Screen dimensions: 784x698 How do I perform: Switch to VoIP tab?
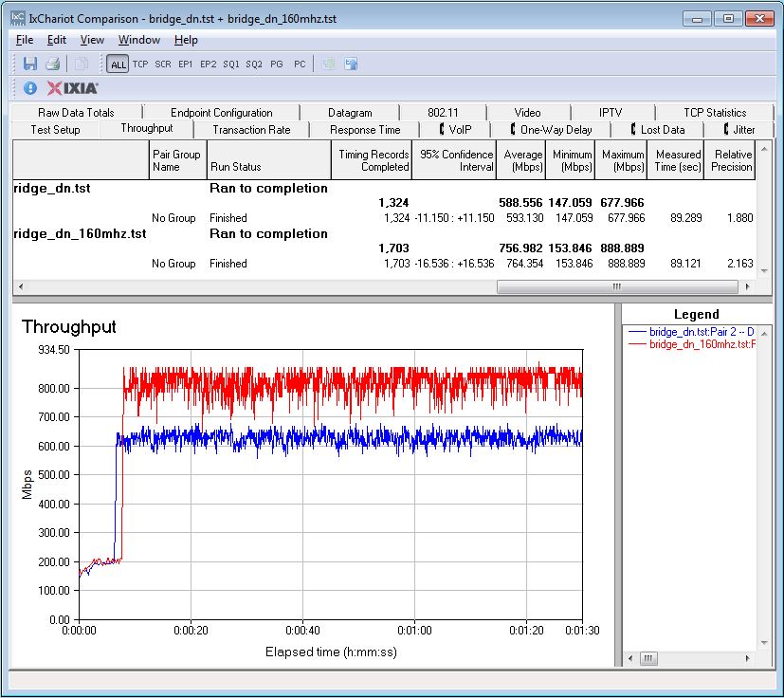pyautogui.click(x=455, y=130)
